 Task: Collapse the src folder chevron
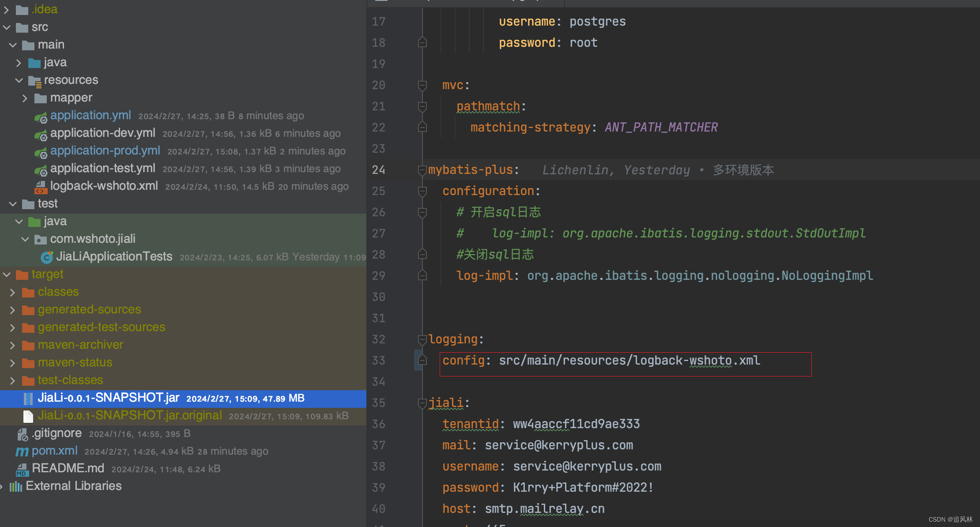7,27
